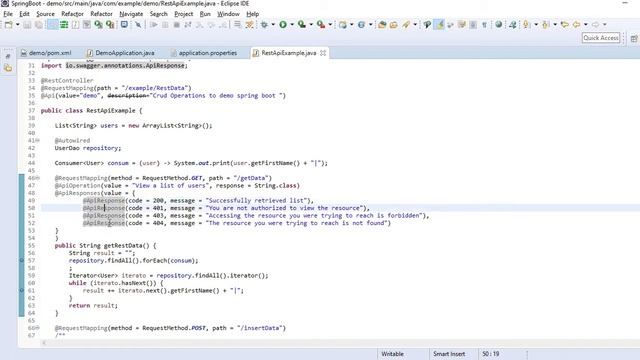Click the New Java Package icon
This screenshot has width=640, height=360.
click(343, 25)
